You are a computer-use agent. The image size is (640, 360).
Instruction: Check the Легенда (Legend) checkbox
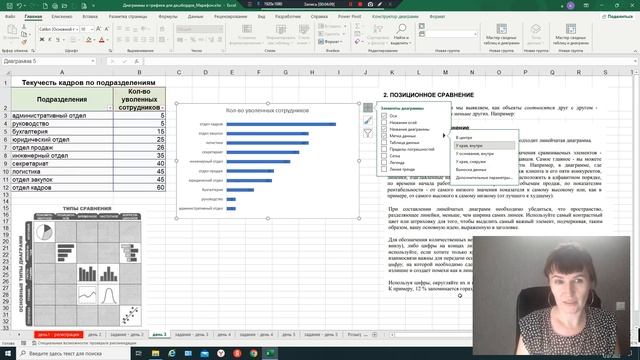pyautogui.click(x=384, y=162)
